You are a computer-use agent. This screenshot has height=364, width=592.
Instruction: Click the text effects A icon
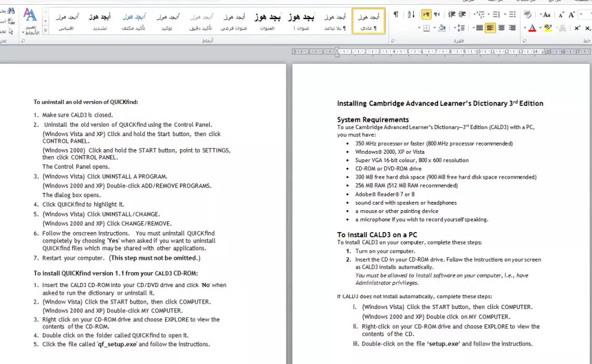click(562, 28)
